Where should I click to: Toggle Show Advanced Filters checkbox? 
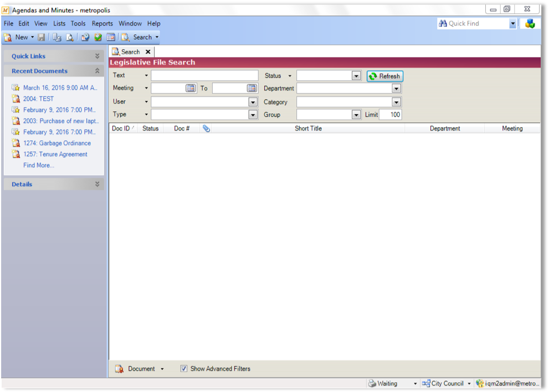click(184, 369)
